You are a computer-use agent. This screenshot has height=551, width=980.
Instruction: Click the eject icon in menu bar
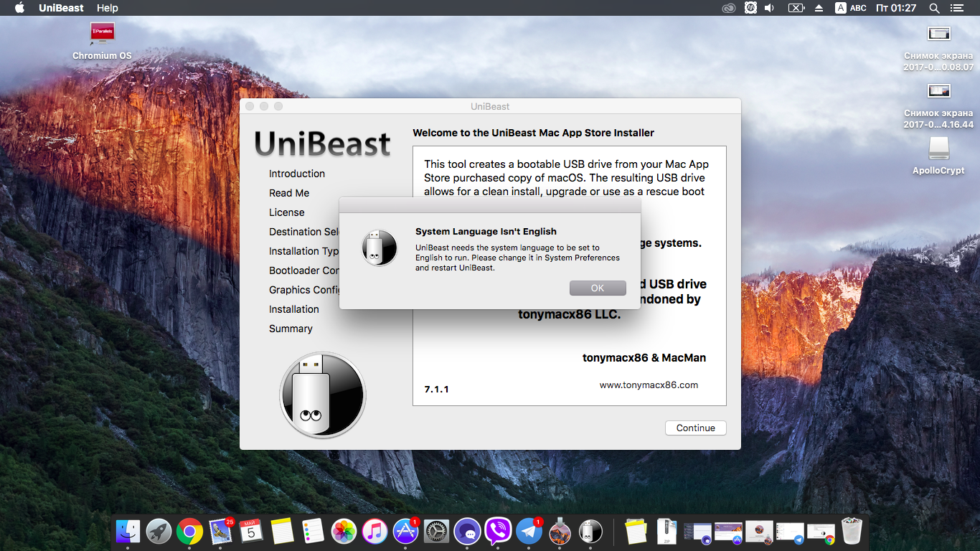(x=819, y=8)
